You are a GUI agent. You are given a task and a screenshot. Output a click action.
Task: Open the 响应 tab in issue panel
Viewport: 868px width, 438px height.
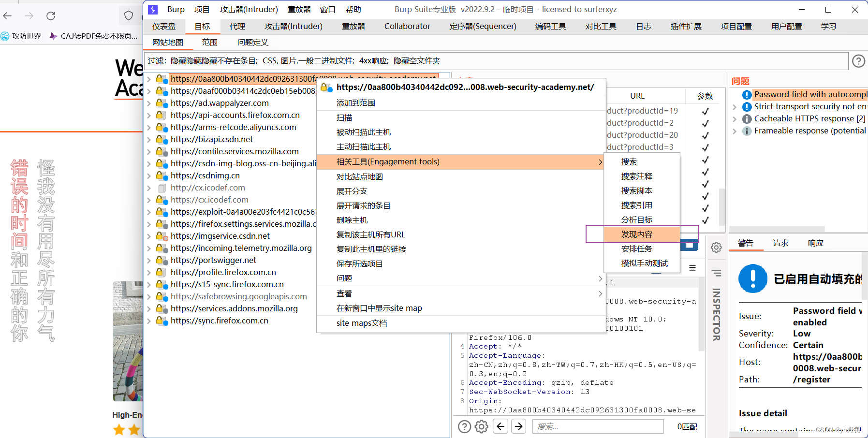[x=815, y=243]
